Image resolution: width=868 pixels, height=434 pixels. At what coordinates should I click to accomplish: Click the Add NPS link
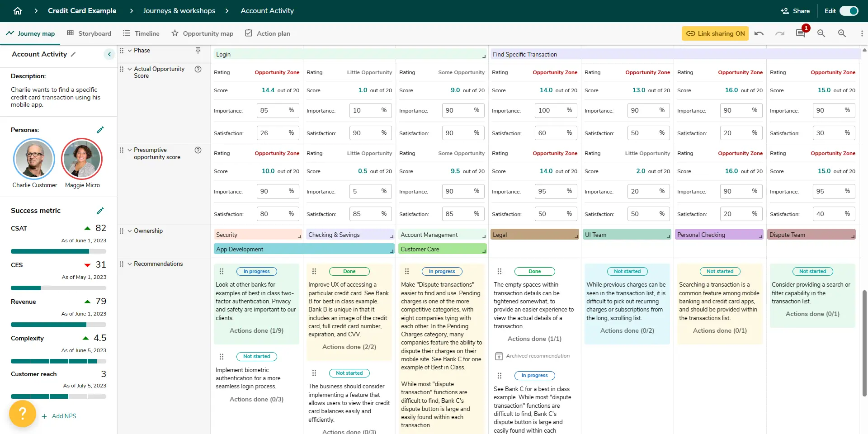[64, 416]
